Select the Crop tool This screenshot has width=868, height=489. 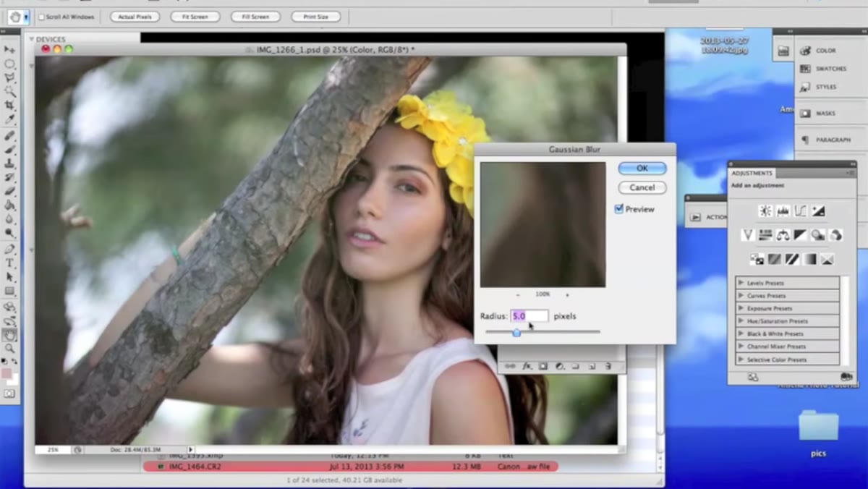coord(9,106)
